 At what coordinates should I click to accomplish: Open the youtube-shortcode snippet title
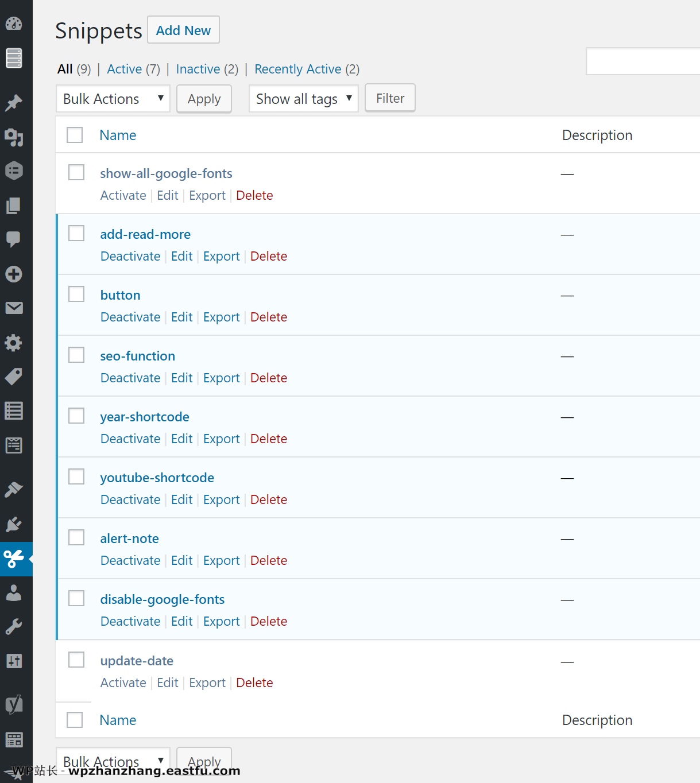coord(157,478)
